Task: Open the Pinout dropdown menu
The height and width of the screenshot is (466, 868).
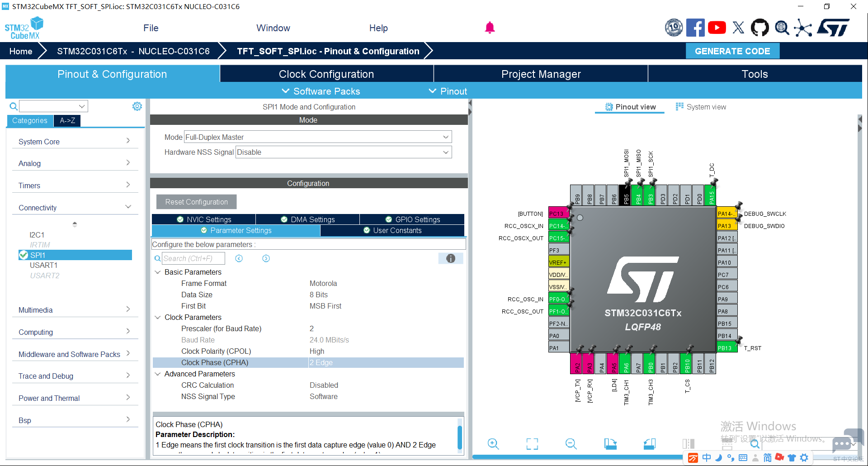Action: (448, 91)
